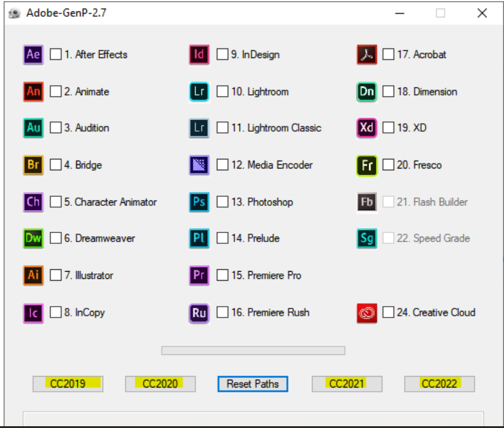Click the Prelude Pl icon
The image size is (504, 428).
click(x=199, y=238)
